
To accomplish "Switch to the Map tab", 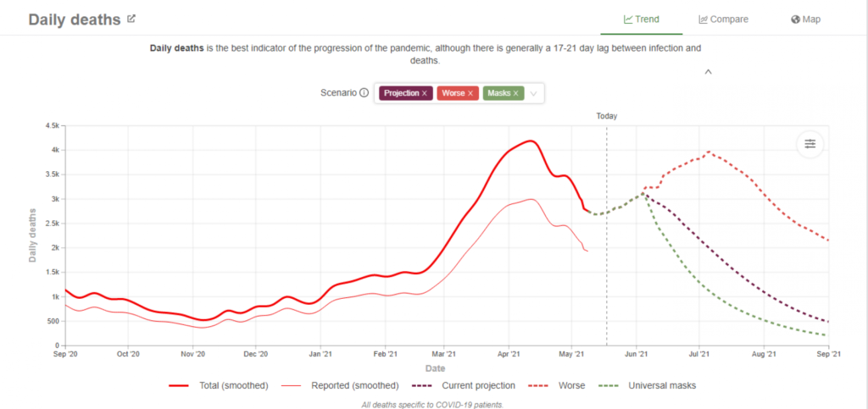I will point(811,19).
